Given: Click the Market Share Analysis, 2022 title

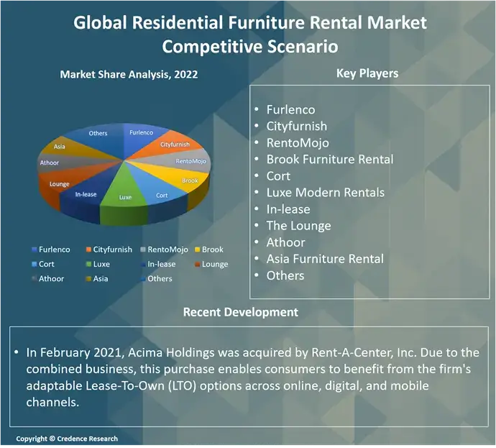Looking at the screenshot, I should (x=129, y=74).
